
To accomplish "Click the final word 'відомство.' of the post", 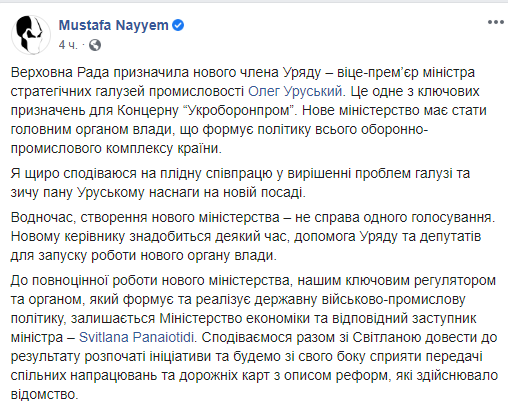I will click(x=45, y=395).
